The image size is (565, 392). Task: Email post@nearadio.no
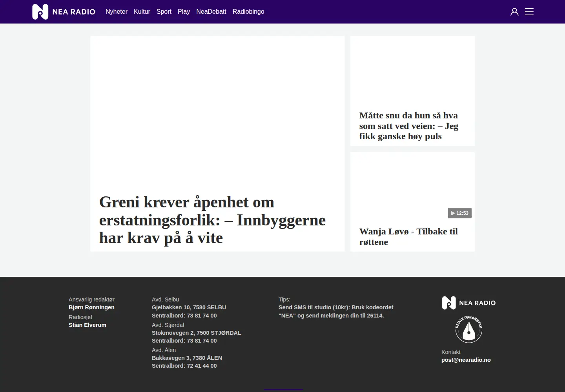pyautogui.click(x=466, y=360)
